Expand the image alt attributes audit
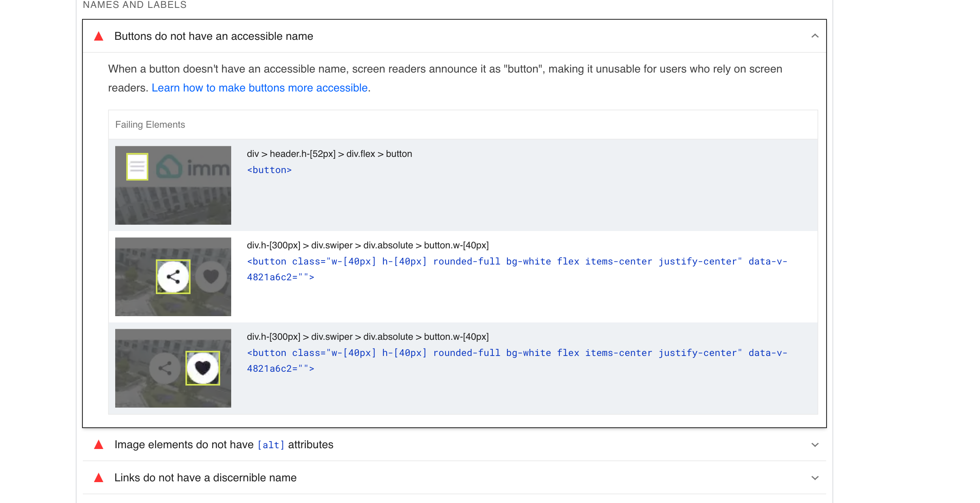The width and height of the screenshot is (980, 503). click(x=815, y=445)
